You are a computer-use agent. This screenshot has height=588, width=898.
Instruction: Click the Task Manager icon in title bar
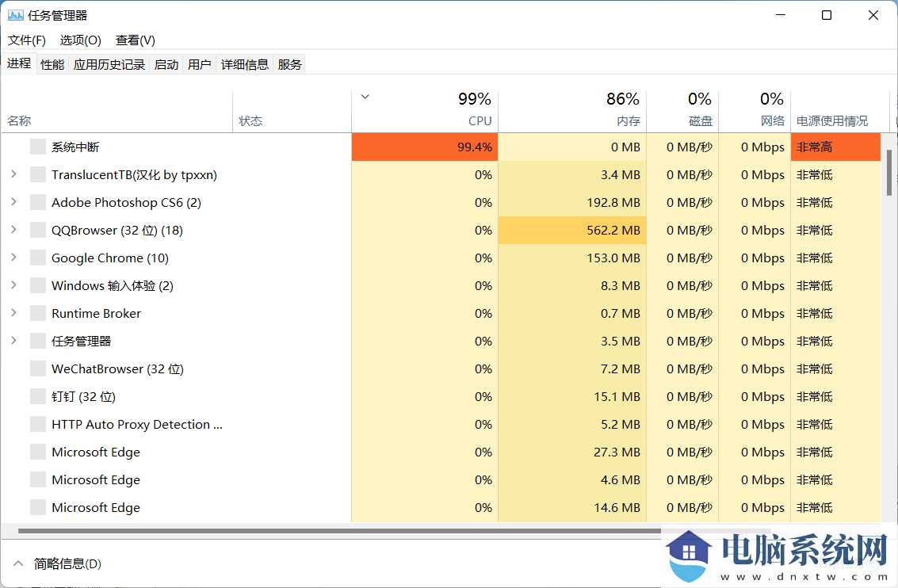click(x=16, y=14)
